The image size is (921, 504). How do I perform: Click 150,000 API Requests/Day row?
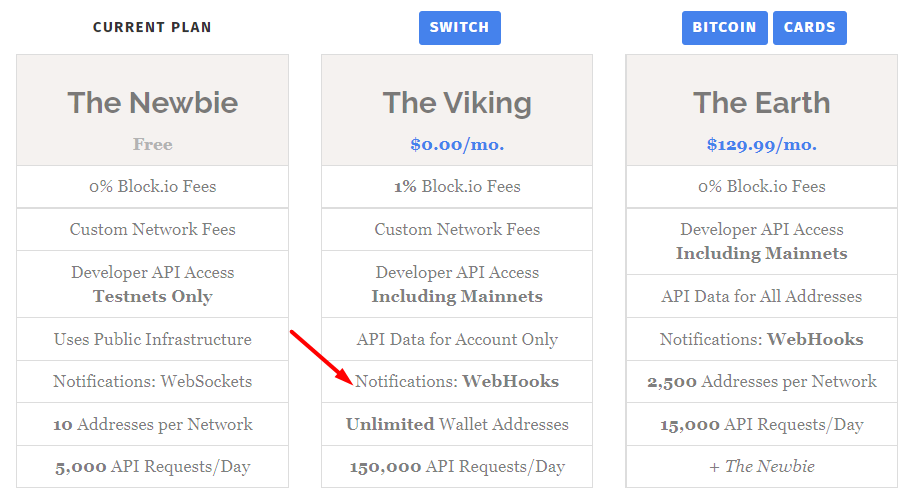coord(457,466)
